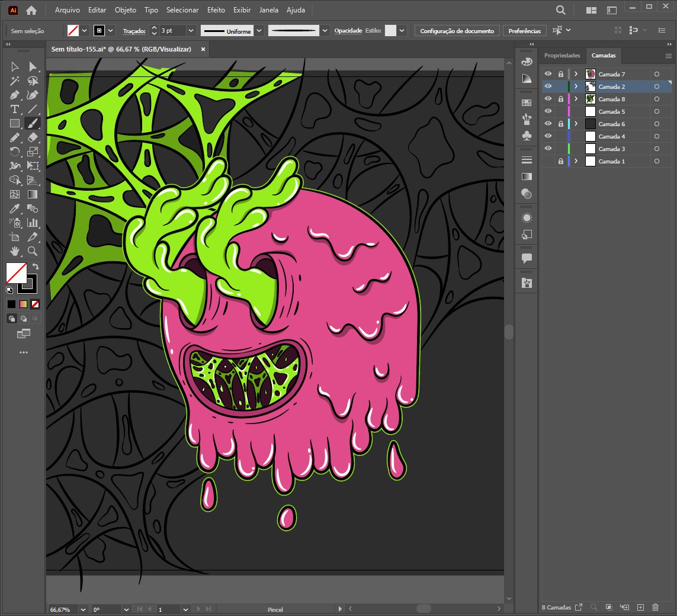Click the Preferências button
The height and width of the screenshot is (616, 677).
click(525, 31)
